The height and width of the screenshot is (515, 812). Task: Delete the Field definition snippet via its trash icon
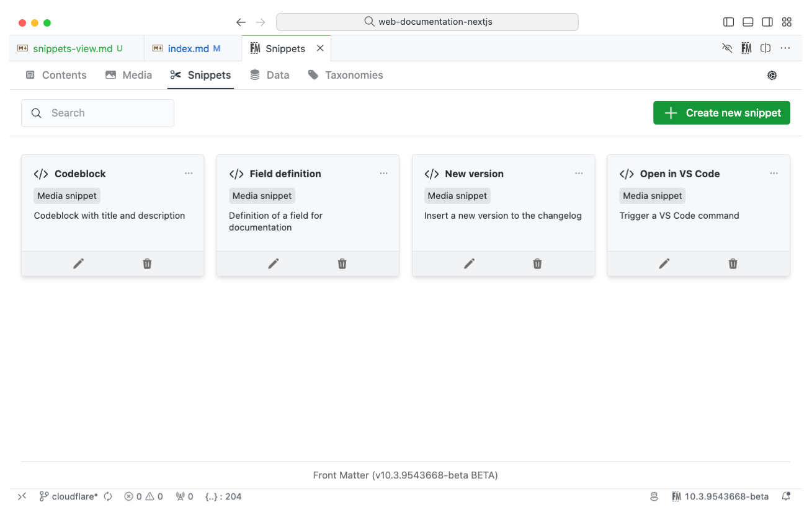point(342,263)
